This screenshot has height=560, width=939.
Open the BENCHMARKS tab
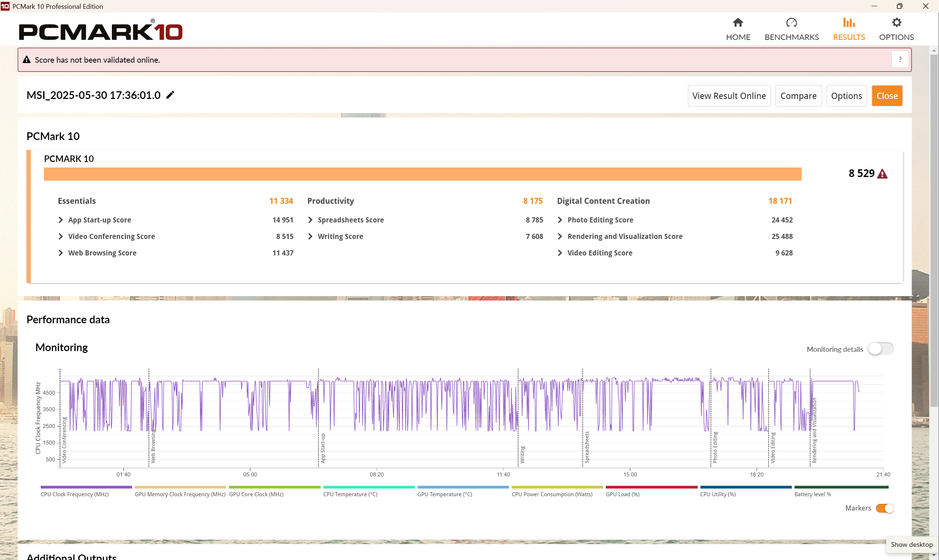click(792, 29)
